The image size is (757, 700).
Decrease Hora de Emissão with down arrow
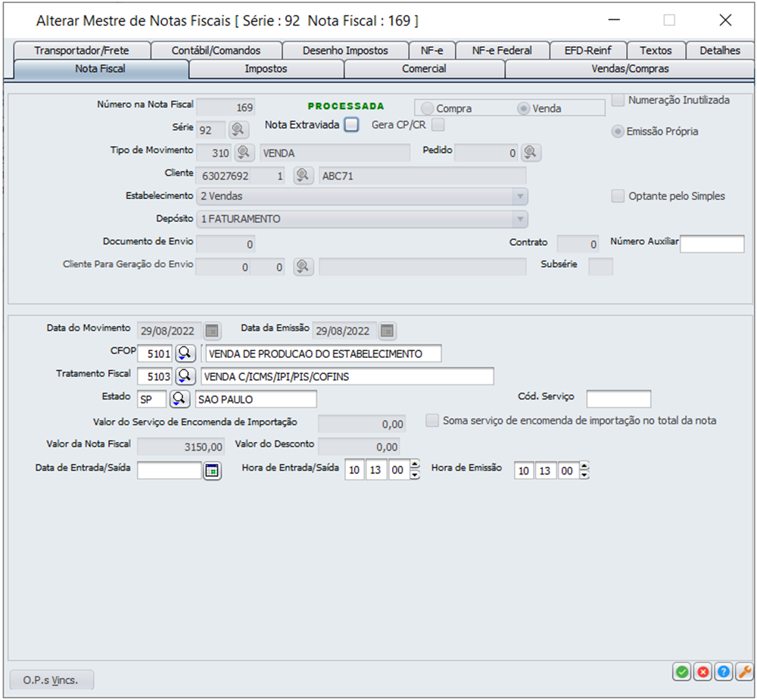(x=584, y=474)
